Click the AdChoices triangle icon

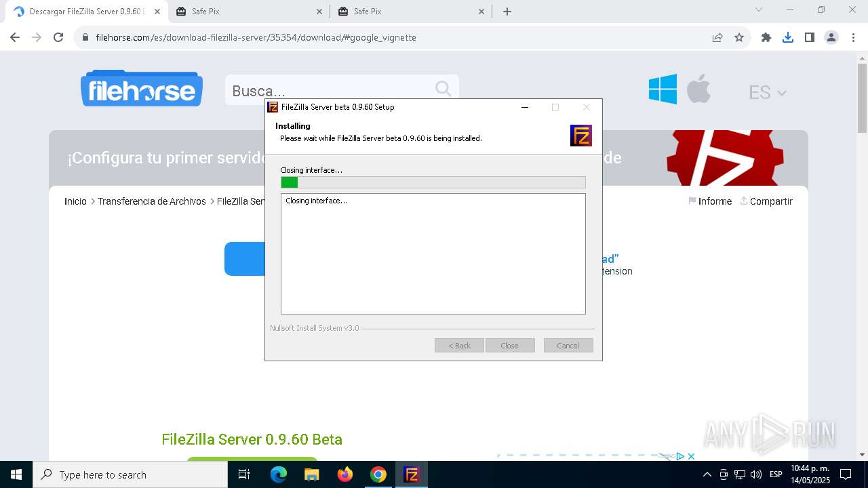[x=680, y=456]
